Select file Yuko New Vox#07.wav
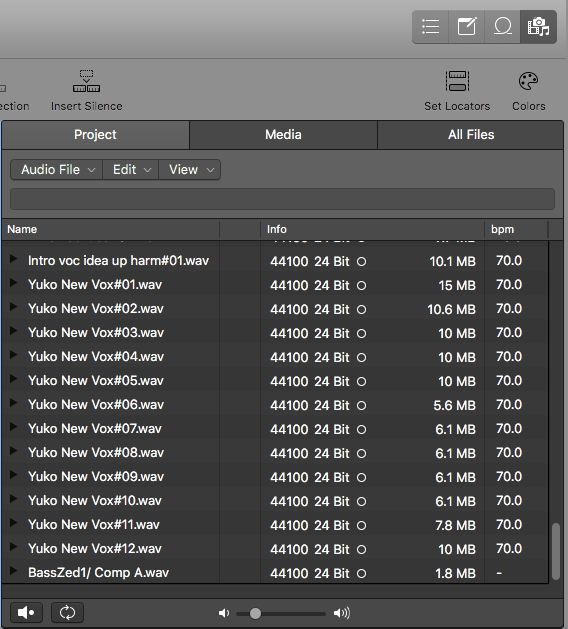The image size is (568, 629). tap(95, 429)
